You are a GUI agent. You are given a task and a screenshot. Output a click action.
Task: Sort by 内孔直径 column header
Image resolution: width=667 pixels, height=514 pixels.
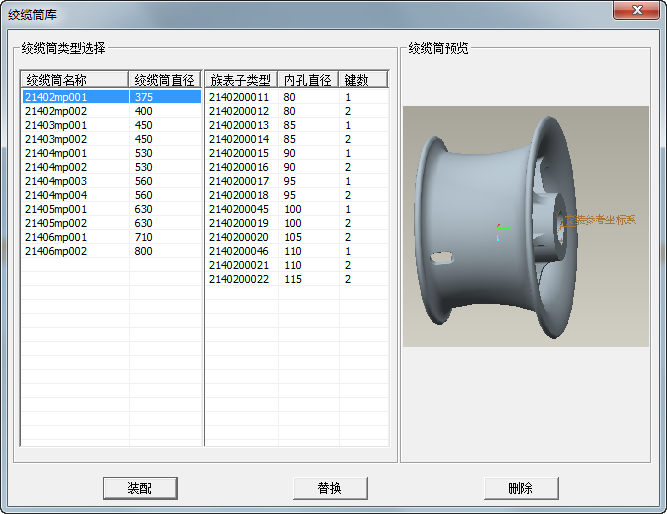pos(308,79)
